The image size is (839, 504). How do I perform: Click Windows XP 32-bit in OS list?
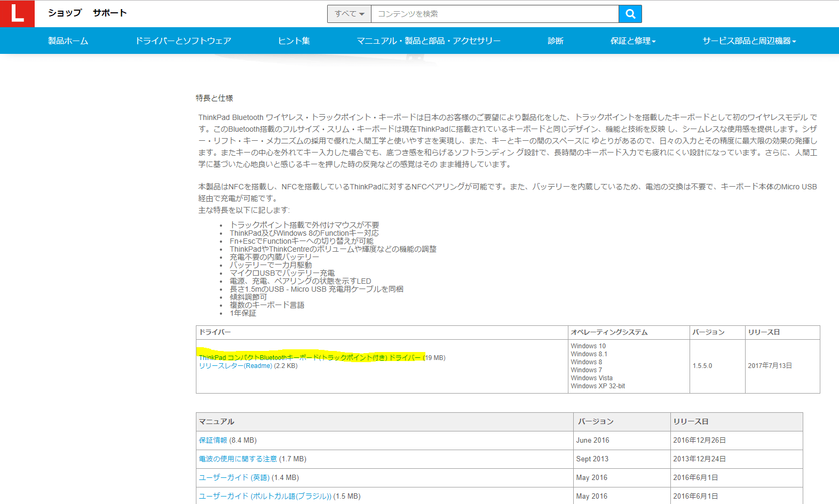[x=598, y=386]
